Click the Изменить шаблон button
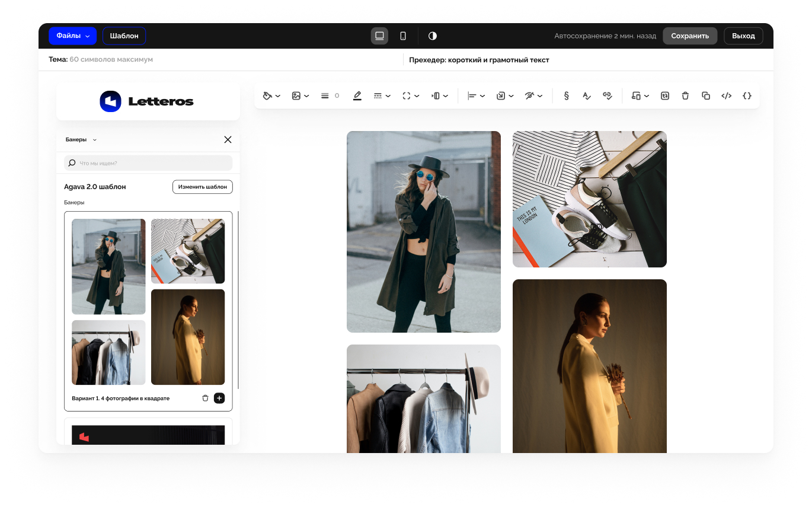The height and width of the screenshot is (507, 812). [x=202, y=187]
